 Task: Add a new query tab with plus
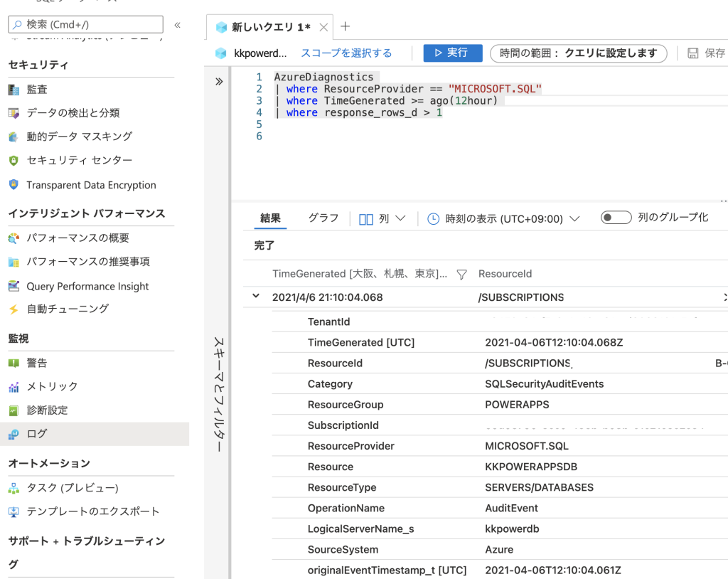[x=345, y=26]
